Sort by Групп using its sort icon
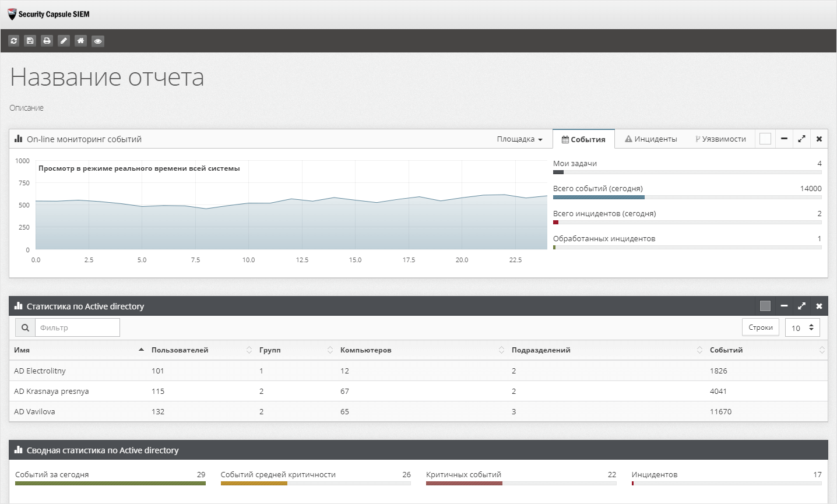The height and width of the screenshot is (504, 837). [330, 350]
